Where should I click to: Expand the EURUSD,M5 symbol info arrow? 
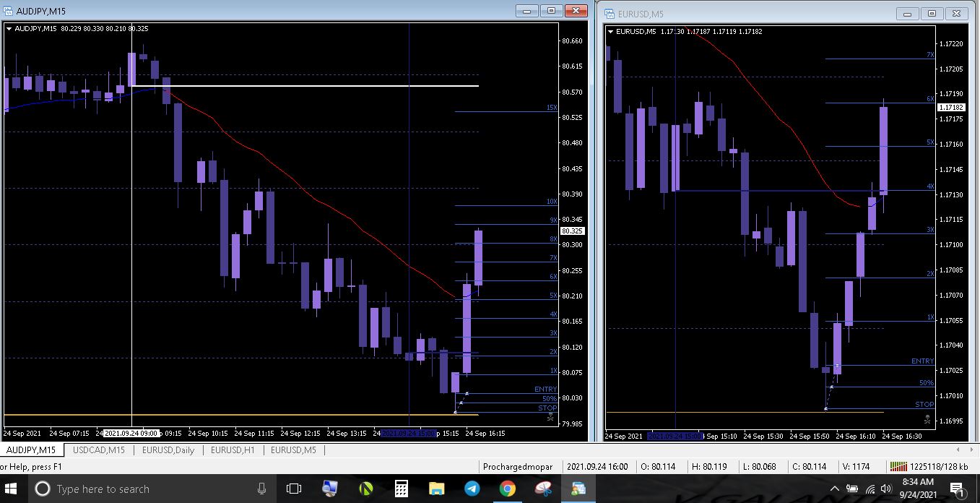click(611, 32)
